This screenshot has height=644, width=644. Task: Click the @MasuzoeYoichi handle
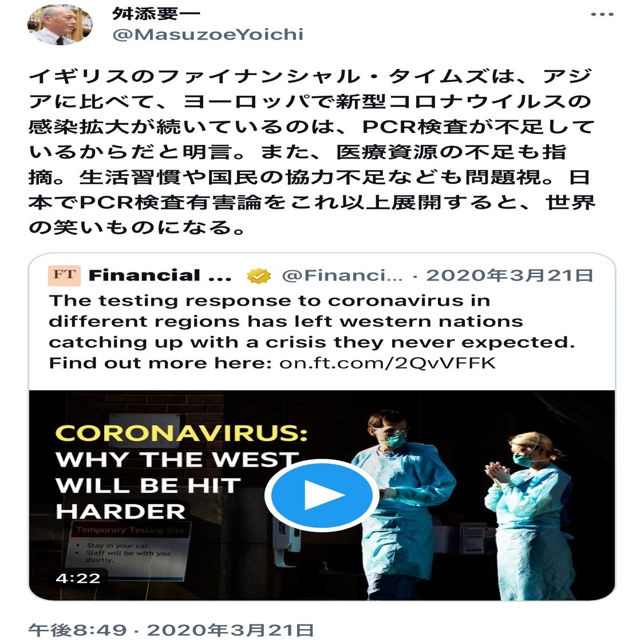pos(208,34)
